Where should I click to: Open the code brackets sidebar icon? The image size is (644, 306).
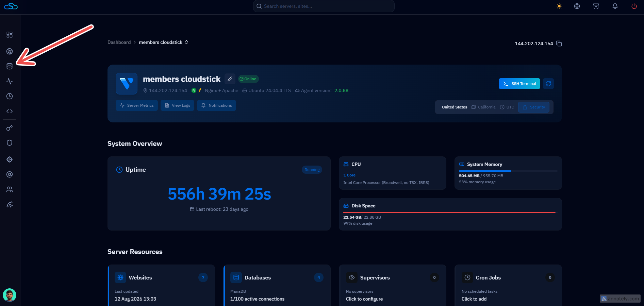pyautogui.click(x=10, y=111)
